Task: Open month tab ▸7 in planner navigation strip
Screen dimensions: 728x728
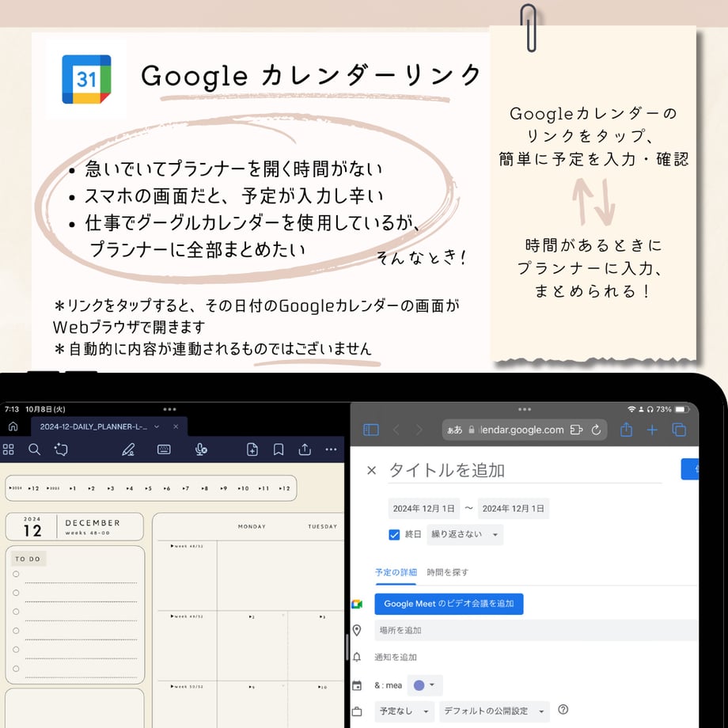Action: tap(186, 488)
